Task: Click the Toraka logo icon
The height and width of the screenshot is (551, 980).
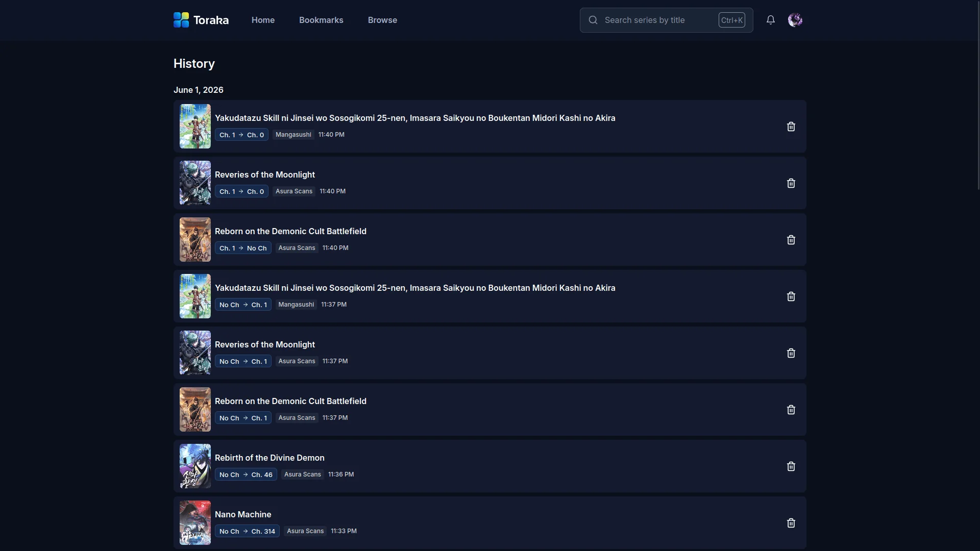Action: pos(181,20)
